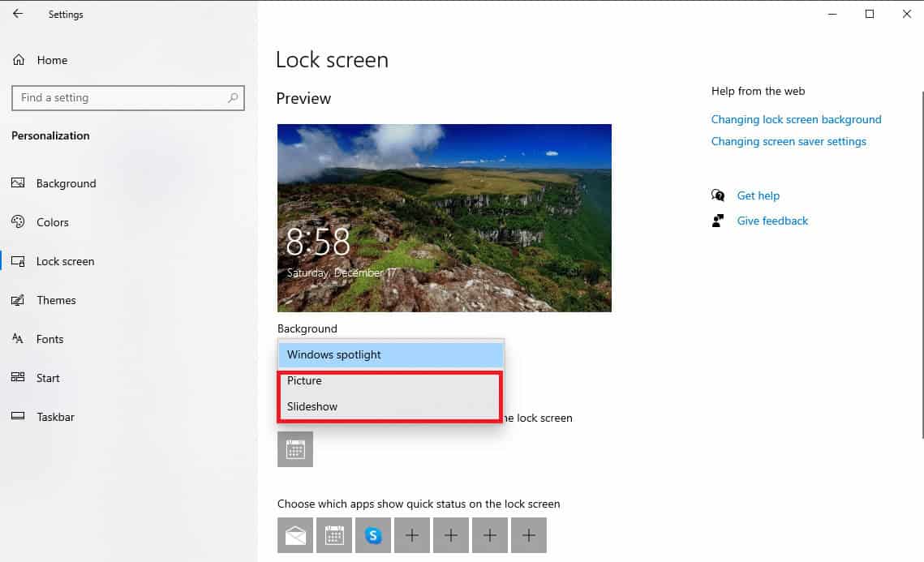
Task: Close the Settings window
Action: pos(906,14)
